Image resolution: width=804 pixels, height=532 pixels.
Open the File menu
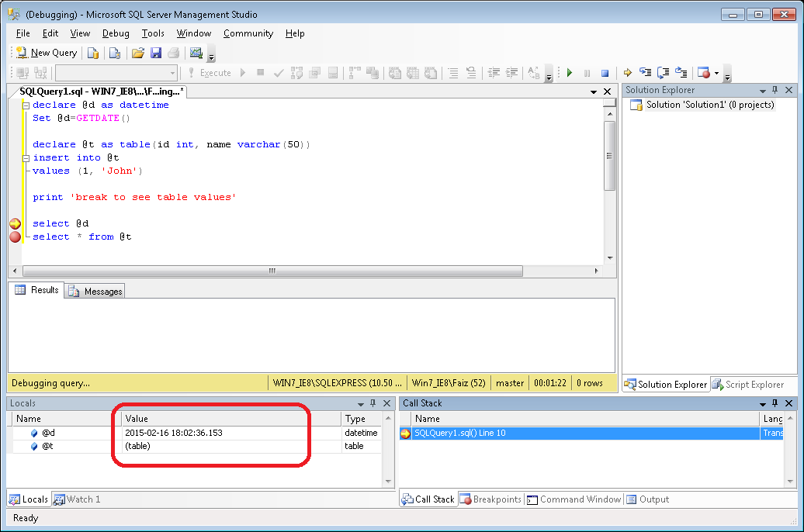23,33
